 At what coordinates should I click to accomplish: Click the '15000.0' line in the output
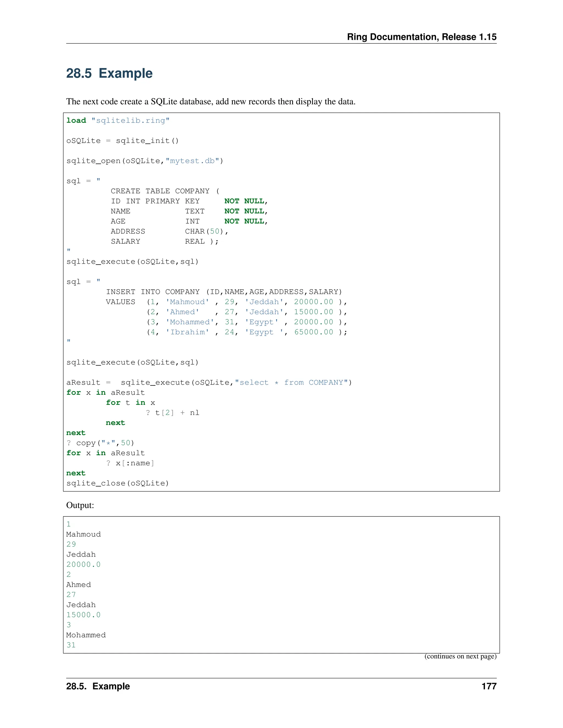[83, 615]
